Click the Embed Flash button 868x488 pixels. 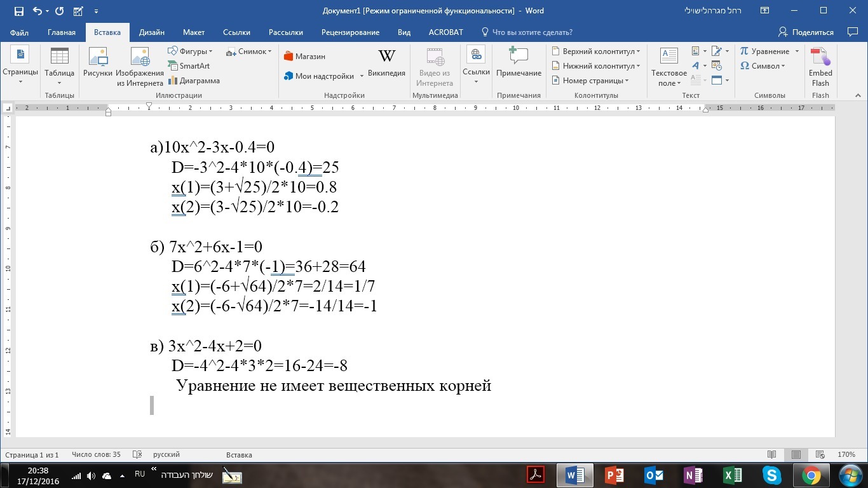(820, 66)
